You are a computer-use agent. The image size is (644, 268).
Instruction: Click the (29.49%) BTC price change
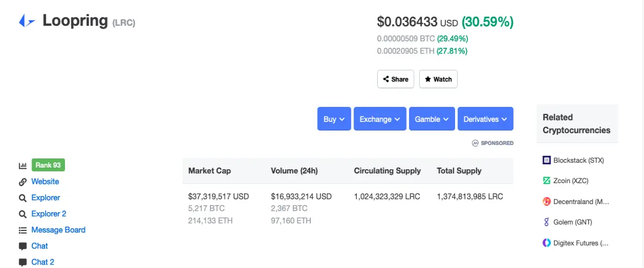tap(452, 39)
